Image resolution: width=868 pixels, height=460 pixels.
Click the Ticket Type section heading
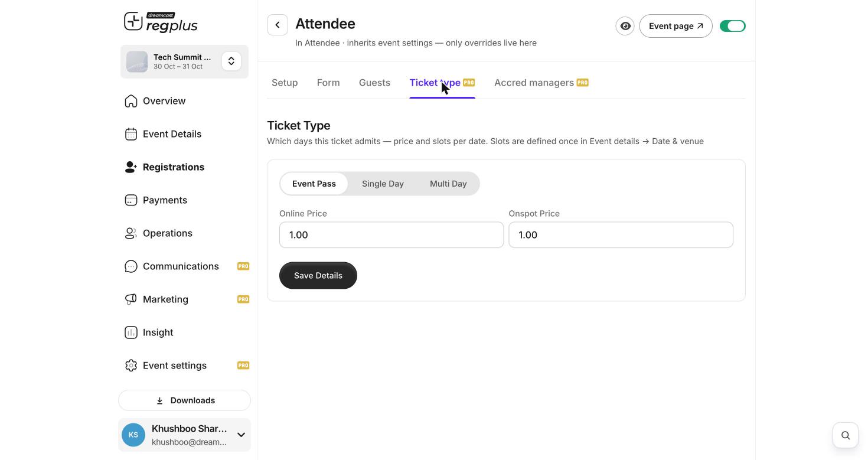tap(299, 126)
